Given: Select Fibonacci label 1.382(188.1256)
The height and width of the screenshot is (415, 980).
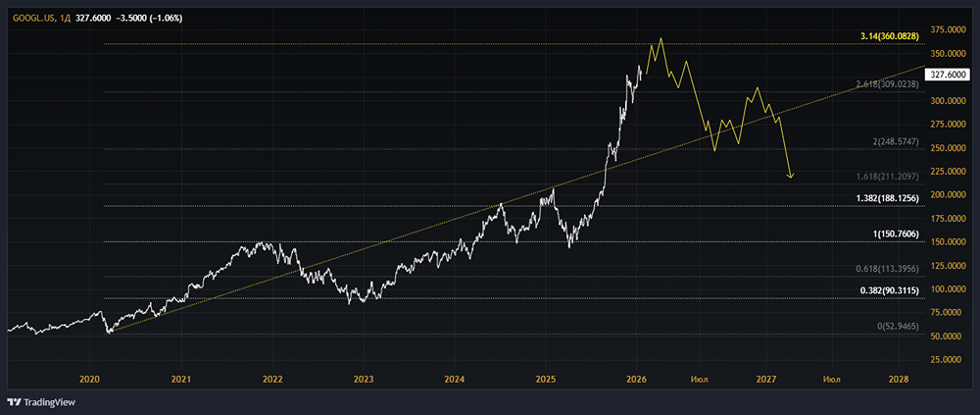Looking at the screenshot, I should (x=886, y=198).
